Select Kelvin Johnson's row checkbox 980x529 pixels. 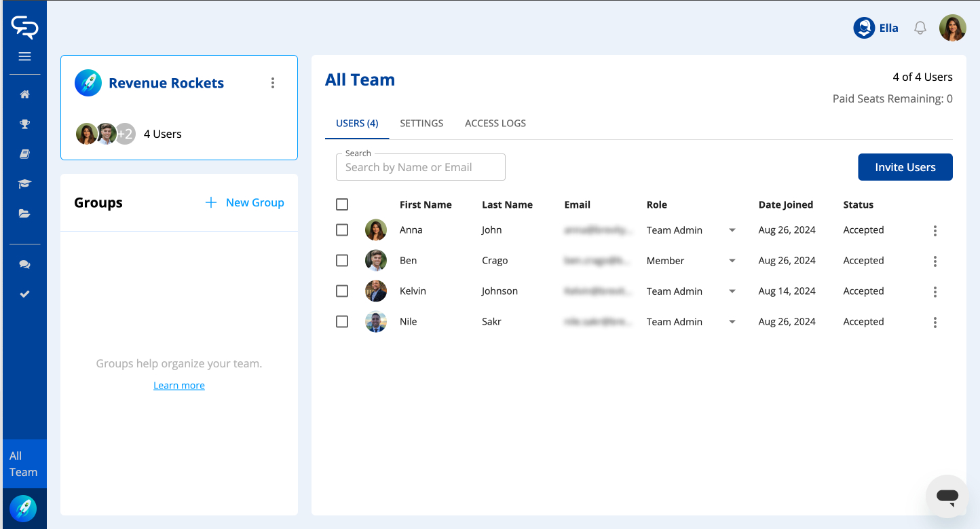coord(342,291)
